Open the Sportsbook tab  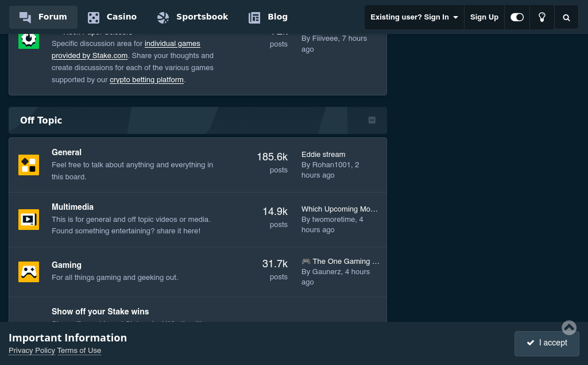[193, 17]
